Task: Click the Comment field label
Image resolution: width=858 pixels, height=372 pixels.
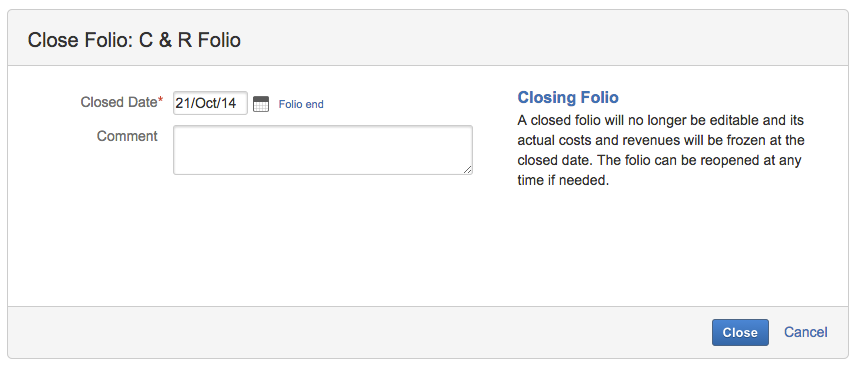Action: pyautogui.click(x=127, y=136)
